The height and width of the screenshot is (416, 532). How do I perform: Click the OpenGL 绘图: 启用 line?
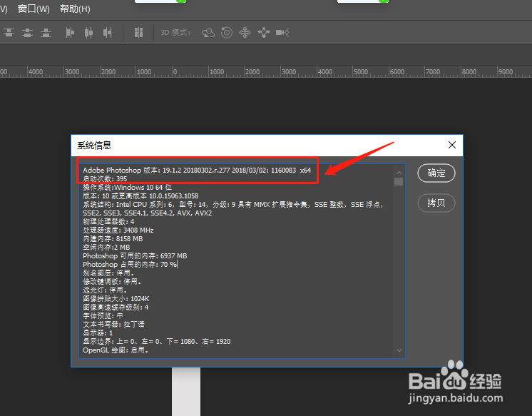tap(116, 350)
